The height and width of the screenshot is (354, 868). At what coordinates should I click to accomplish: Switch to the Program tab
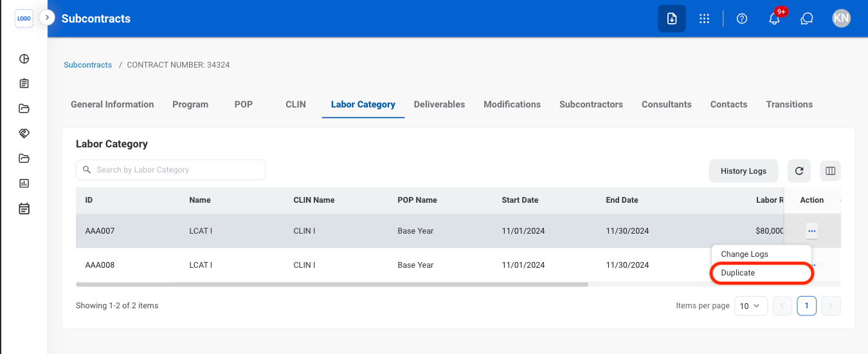click(190, 104)
